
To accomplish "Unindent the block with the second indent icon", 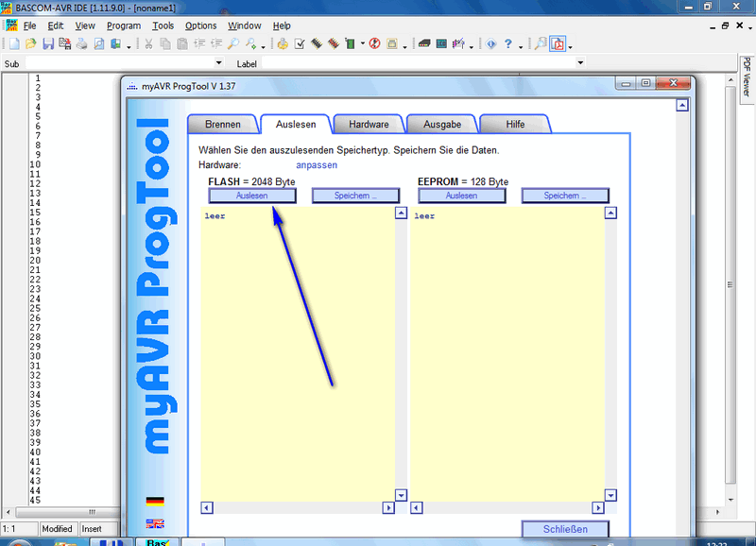I will 216,43.
